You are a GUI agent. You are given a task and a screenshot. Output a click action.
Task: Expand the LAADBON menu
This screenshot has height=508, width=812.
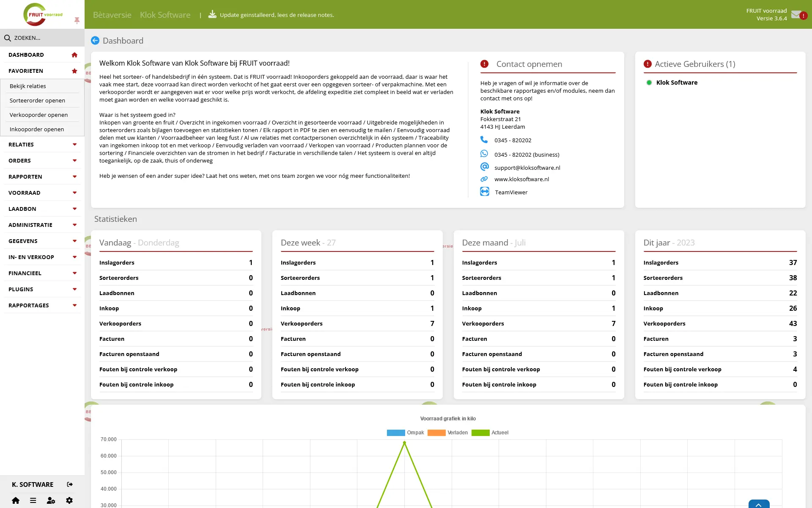click(42, 209)
